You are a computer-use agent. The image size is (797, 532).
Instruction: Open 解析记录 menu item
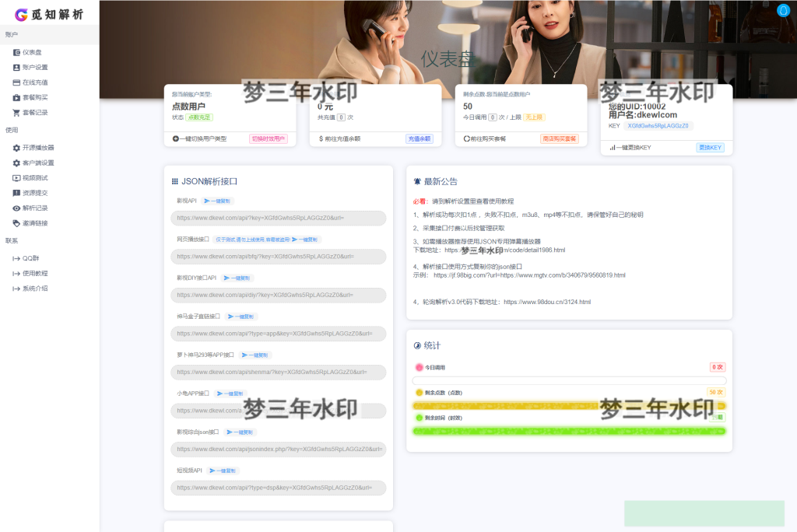point(35,208)
